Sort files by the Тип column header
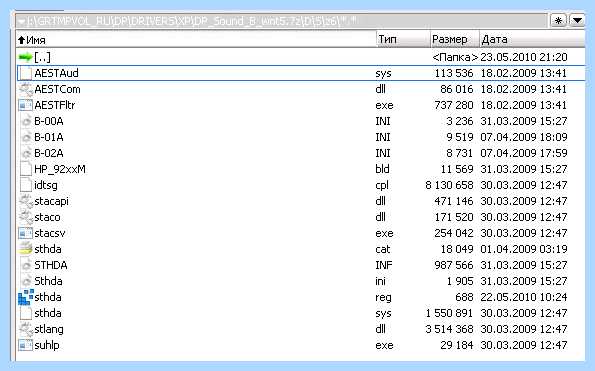595x371 pixels. pyautogui.click(x=403, y=39)
